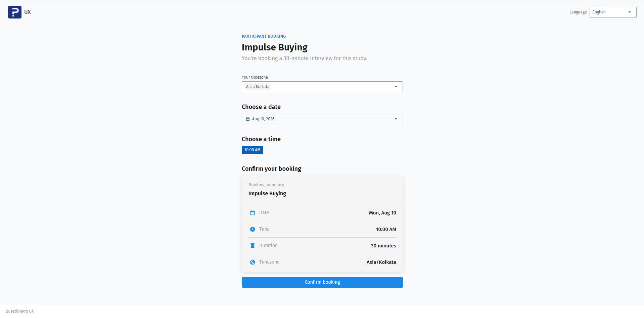The width and height of the screenshot is (644, 318).
Task: Click the Confirm booking button
Action: tap(322, 282)
